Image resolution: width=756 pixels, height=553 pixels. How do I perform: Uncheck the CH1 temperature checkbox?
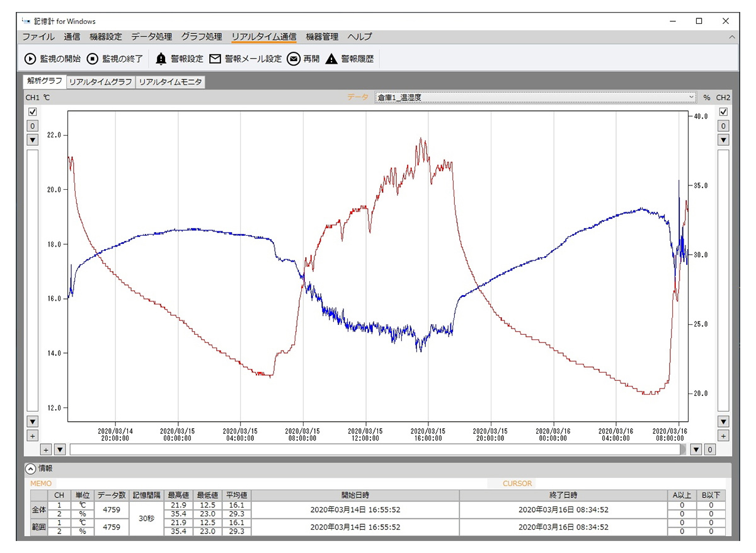click(33, 112)
